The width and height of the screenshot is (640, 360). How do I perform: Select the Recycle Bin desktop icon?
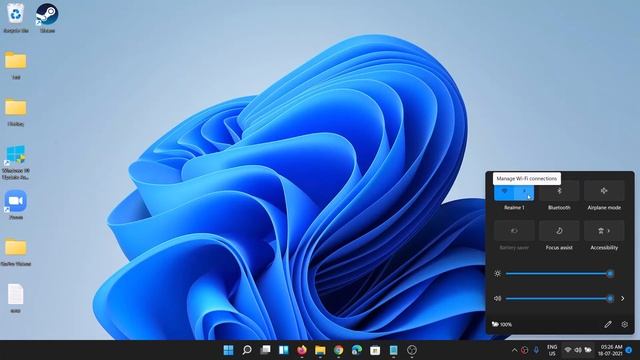pos(16,17)
